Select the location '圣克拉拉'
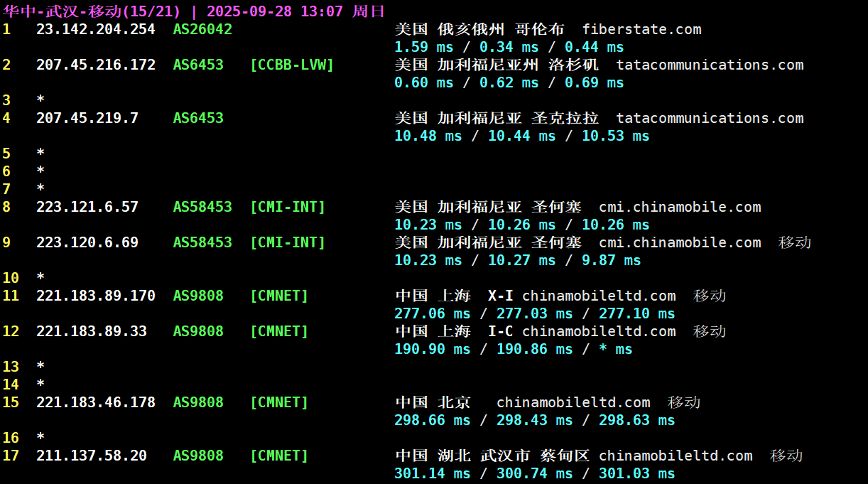This screenshot has height=484, width=868. pos(565,118)
